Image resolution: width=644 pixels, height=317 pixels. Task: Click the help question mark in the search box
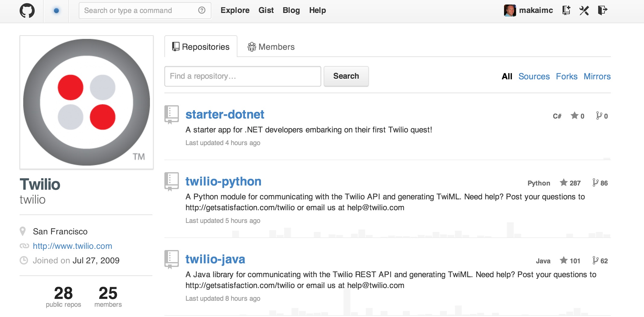click(202, 11)
